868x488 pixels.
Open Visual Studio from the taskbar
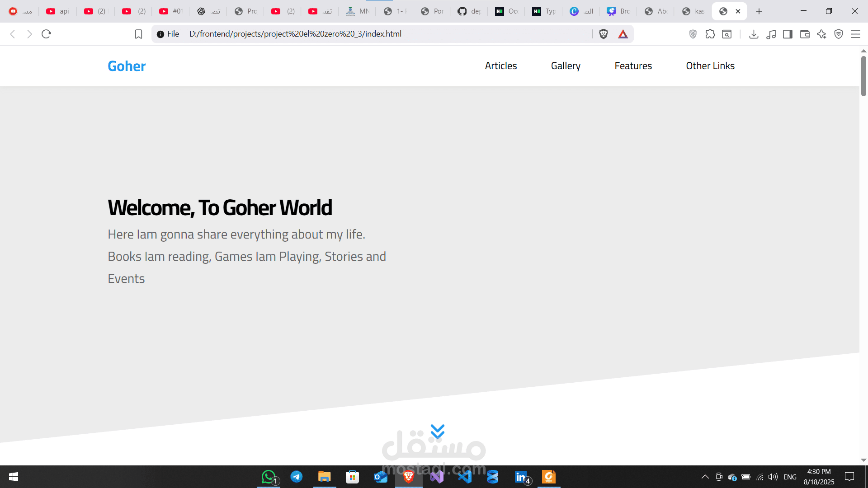437,477
